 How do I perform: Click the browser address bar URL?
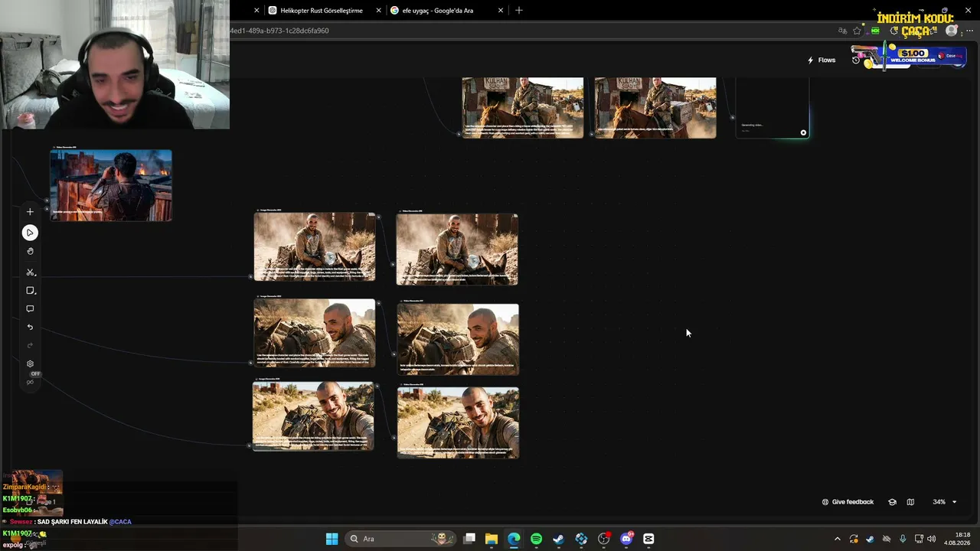click(279, 31)
